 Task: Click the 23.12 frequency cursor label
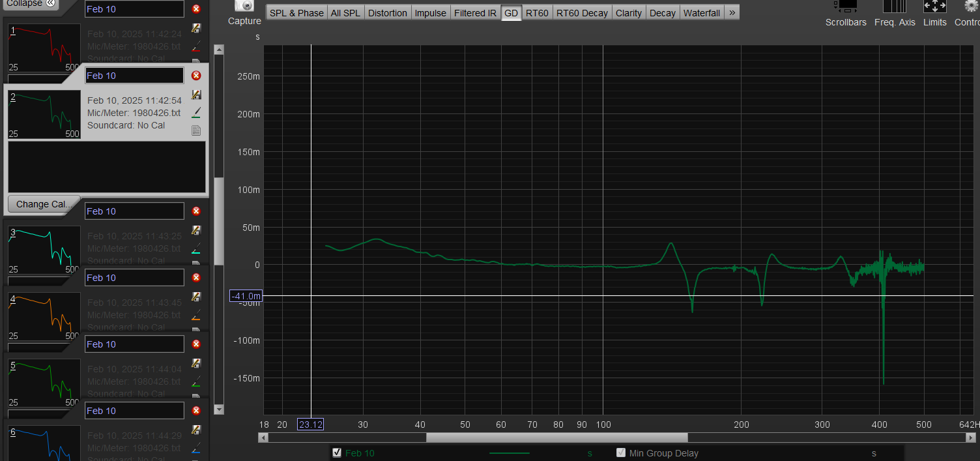click(310, 424)
